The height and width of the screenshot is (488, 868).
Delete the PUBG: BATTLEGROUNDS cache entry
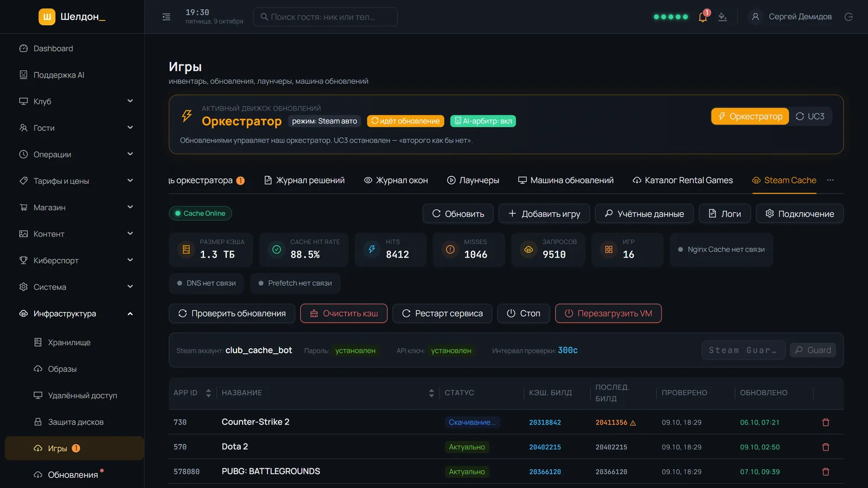tap(826, 472)
